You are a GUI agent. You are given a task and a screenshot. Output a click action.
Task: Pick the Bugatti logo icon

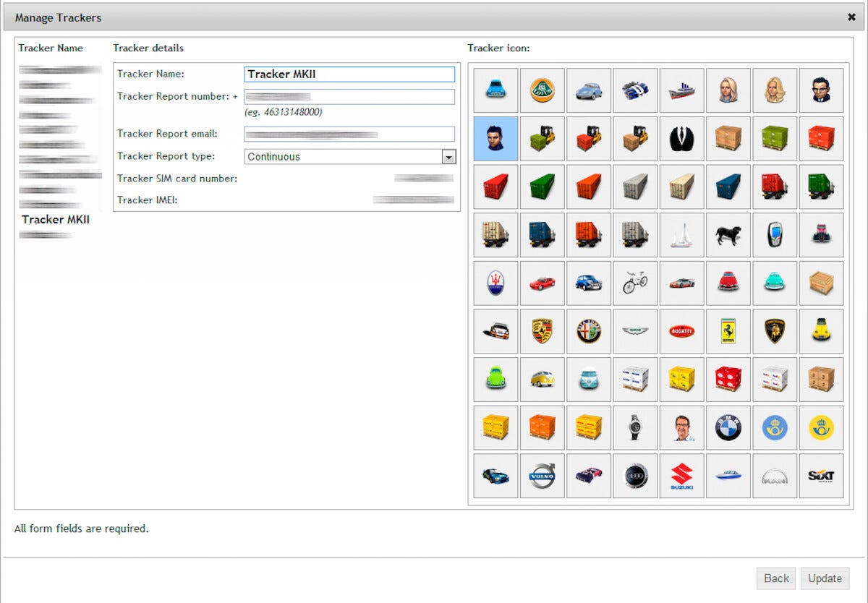[x=681, y=331]
